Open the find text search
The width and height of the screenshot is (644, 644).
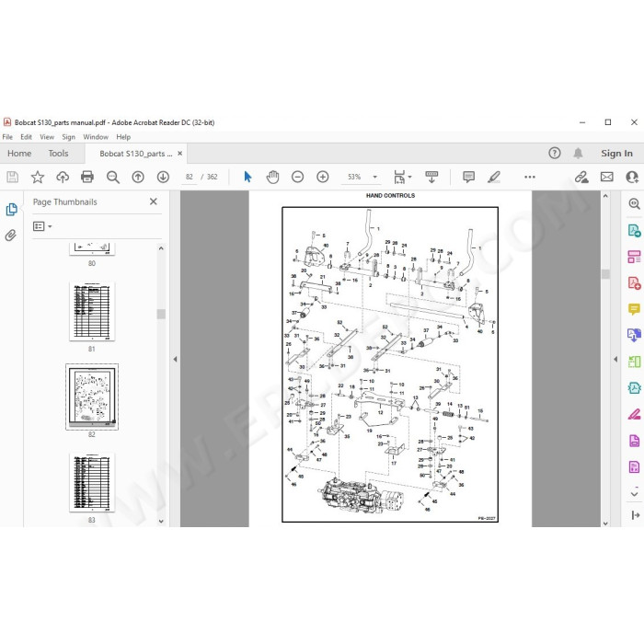click(x=113, y=177)
